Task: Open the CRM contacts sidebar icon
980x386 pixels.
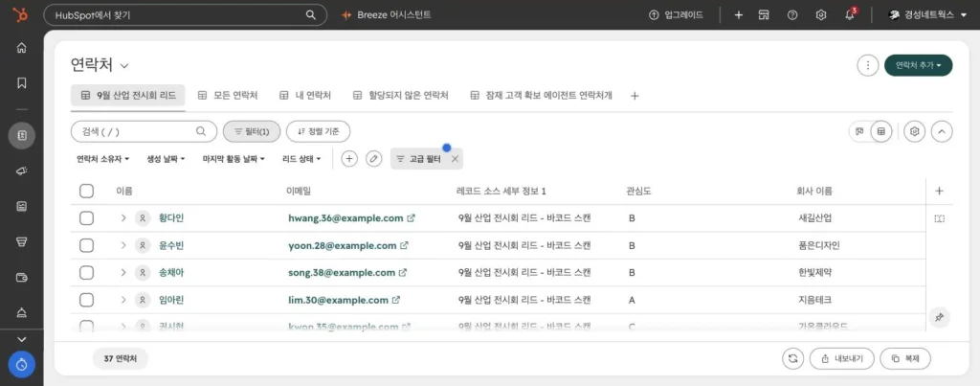Action: (x=21, y=135)
